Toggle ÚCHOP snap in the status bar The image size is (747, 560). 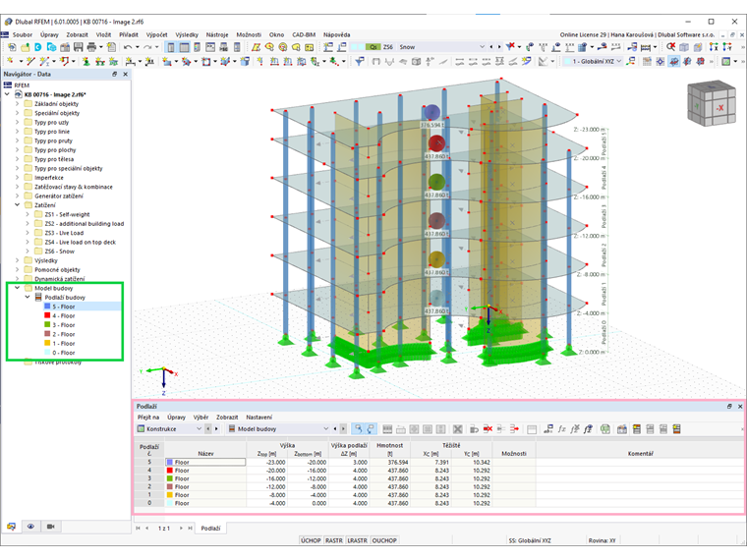tap(311, 540)
